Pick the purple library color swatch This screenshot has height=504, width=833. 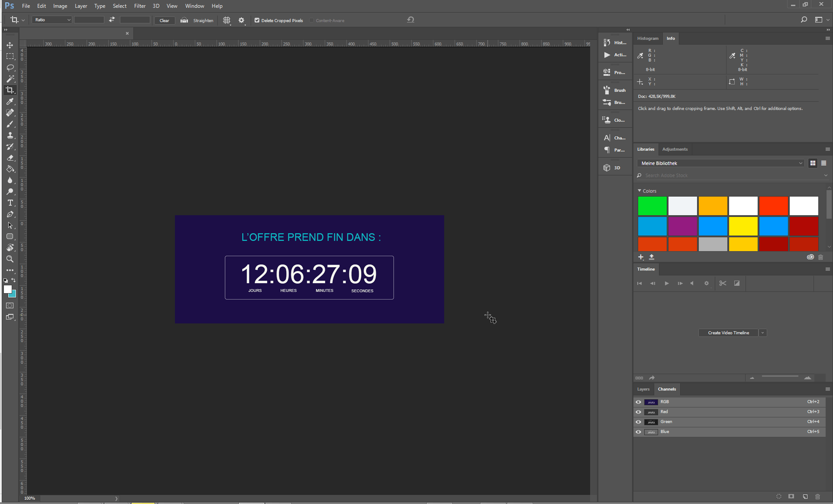pyautogui.click(x=682, y=226)
